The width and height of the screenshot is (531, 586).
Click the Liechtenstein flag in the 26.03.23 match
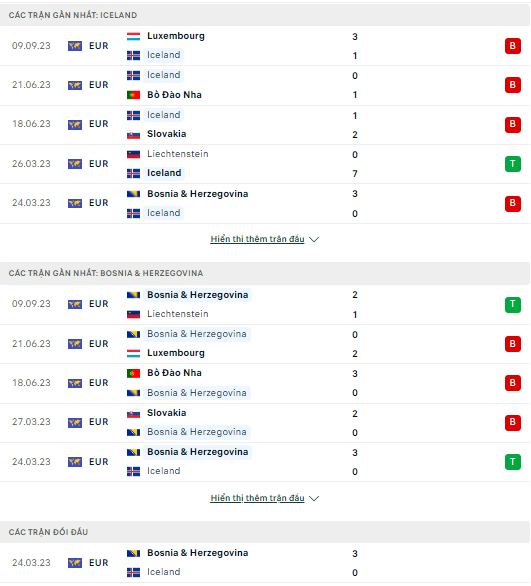[133, 154]
